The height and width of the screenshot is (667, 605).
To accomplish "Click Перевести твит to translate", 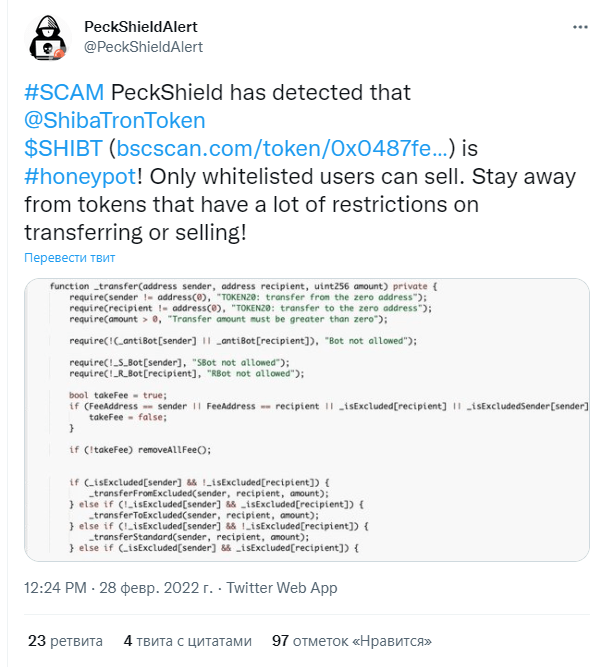I will tap(69, 258).
